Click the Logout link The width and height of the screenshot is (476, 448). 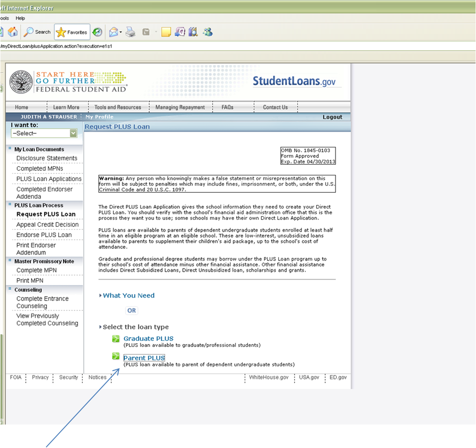[332, 117]
